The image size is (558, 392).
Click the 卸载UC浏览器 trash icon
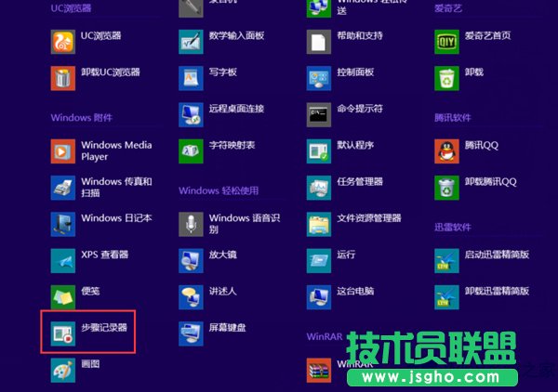[x=63, y=78]
